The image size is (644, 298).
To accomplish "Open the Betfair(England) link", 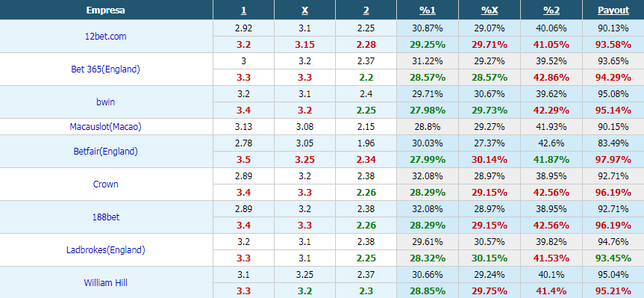I will [106, 152].
